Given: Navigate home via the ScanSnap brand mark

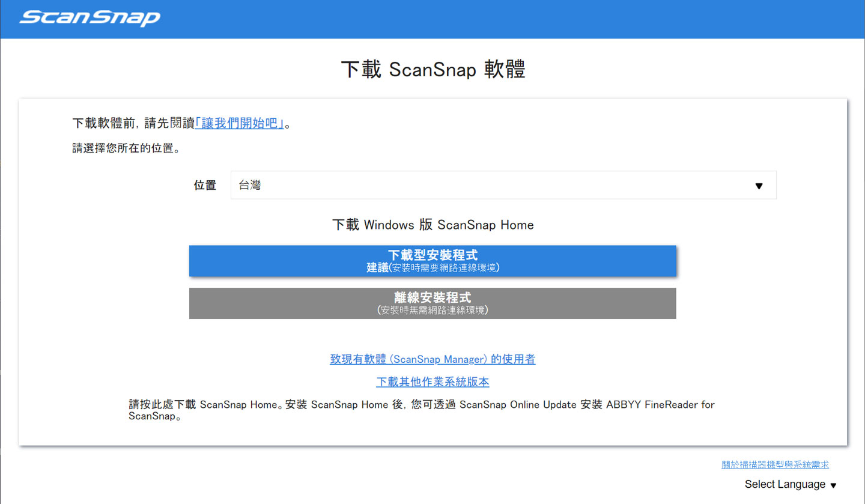Looking at the screenshot, I should pos(89,18).
